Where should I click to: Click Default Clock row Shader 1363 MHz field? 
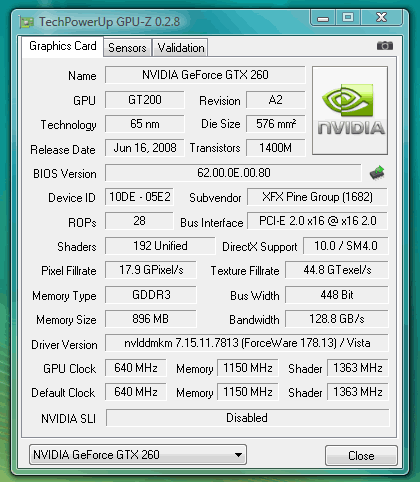358,392
